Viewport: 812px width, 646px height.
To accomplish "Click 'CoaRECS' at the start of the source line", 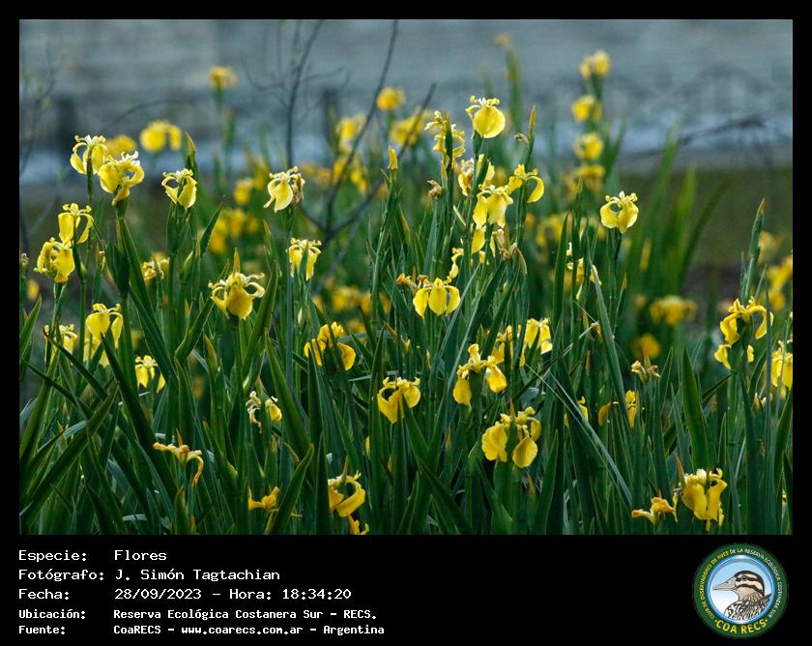I will pos(137,630).
